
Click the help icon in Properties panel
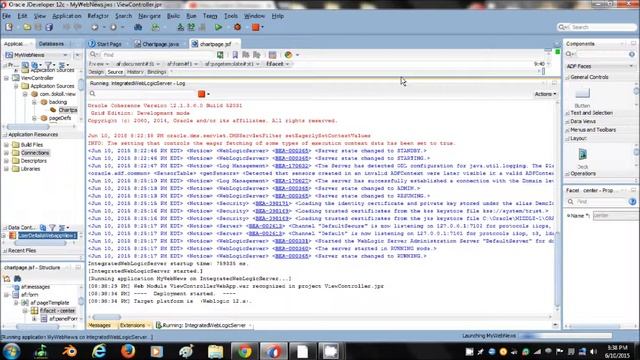coord(632,202)
